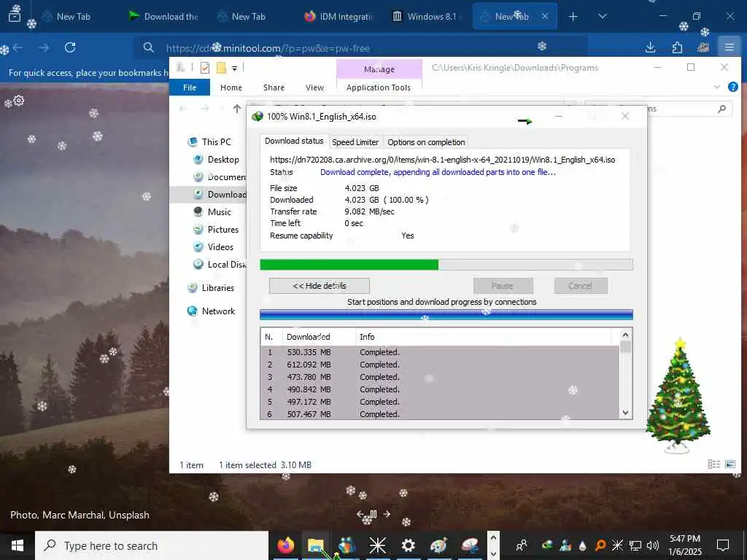Open Application Tools ribbon tab
The height and width of the screenshot is (560, 747).
coord(379,87)
